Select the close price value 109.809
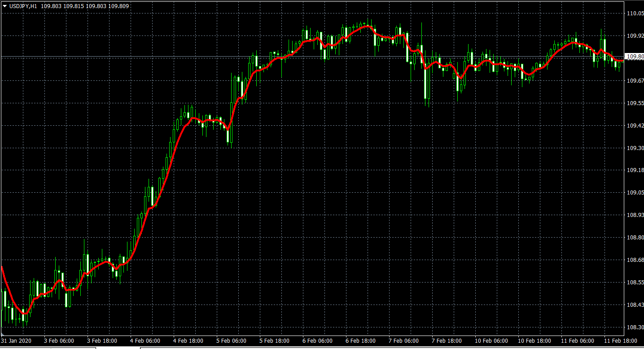Image resolution: width=644 pixels, height=349 pixels. coord(118,6)
